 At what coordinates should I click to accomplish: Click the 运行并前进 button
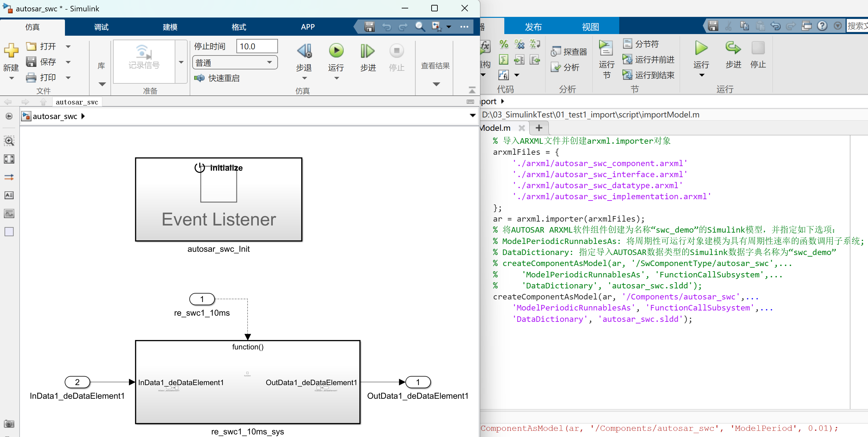[x=648, y=60]
